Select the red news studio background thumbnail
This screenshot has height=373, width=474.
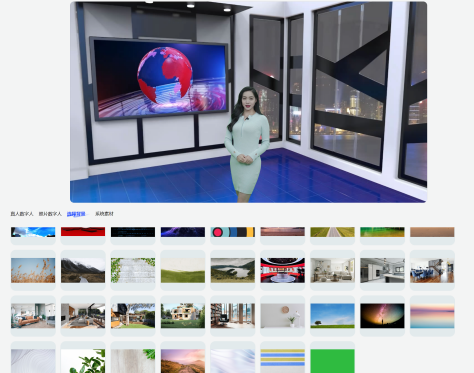[283, 270]
